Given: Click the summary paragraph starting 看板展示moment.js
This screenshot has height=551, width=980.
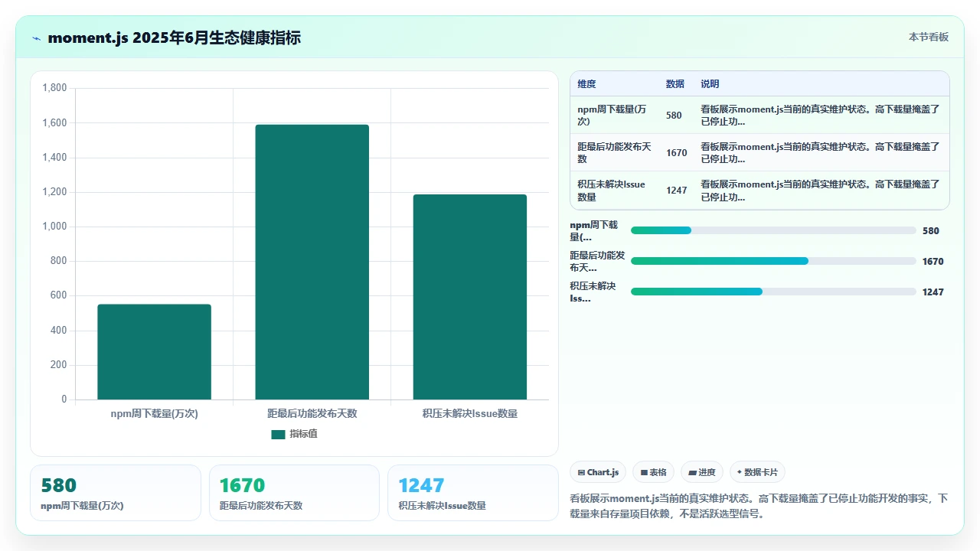Looking at the screenshot, I should pyautogui.click(x=759, y=506).
